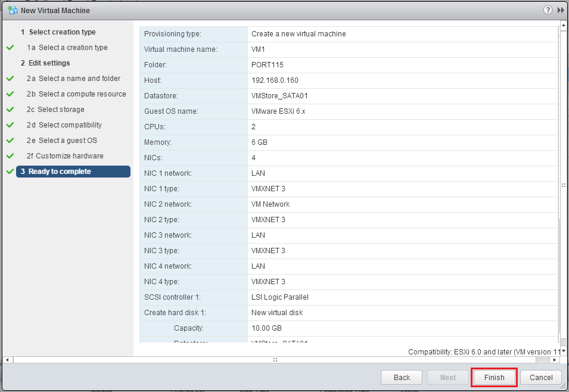The width and height of the screenshot is (569, 392).
Task: Click the NIC 1 network value LAN
Action: coord(258,173)
